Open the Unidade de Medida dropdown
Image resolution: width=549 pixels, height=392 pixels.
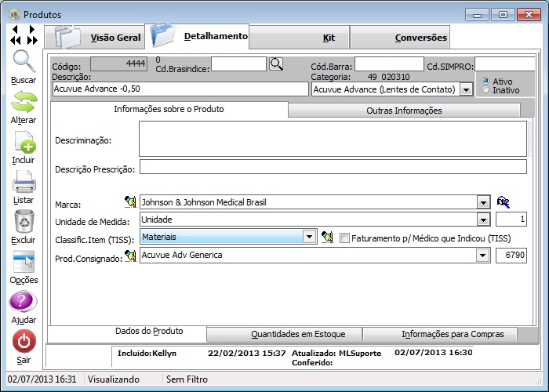pyautogui.click(x=483, y=220)
